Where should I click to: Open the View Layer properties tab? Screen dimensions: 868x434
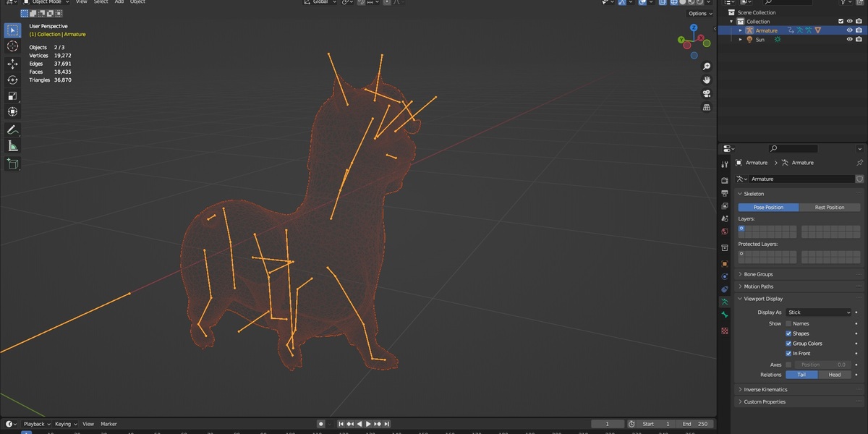click(725, 206)
